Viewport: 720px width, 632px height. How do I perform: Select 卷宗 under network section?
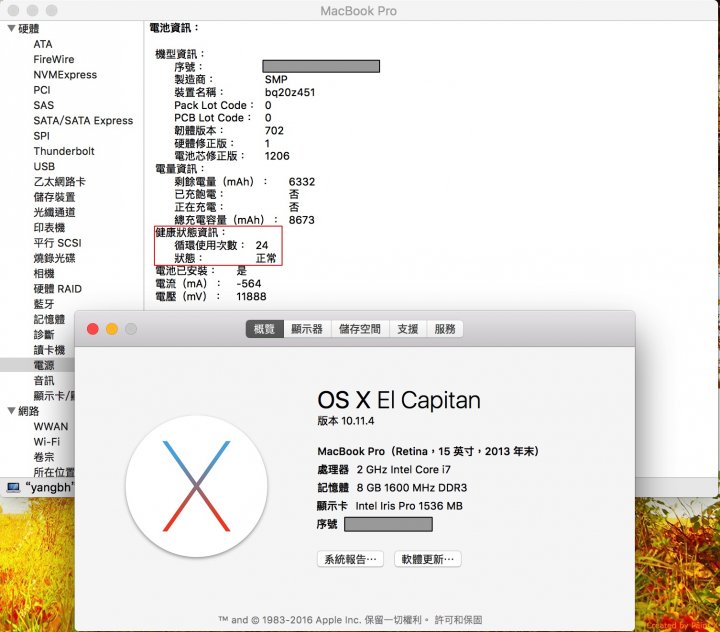(44, 457)
